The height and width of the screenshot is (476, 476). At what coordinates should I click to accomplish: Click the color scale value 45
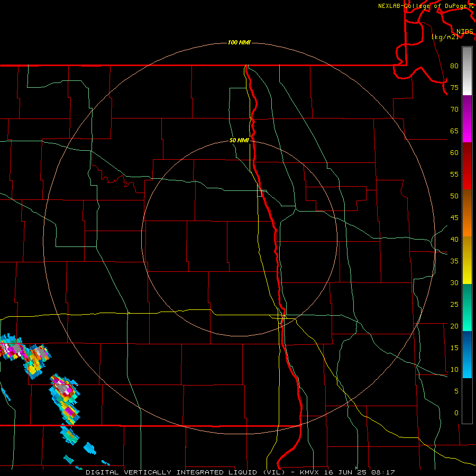click(454, 218)
